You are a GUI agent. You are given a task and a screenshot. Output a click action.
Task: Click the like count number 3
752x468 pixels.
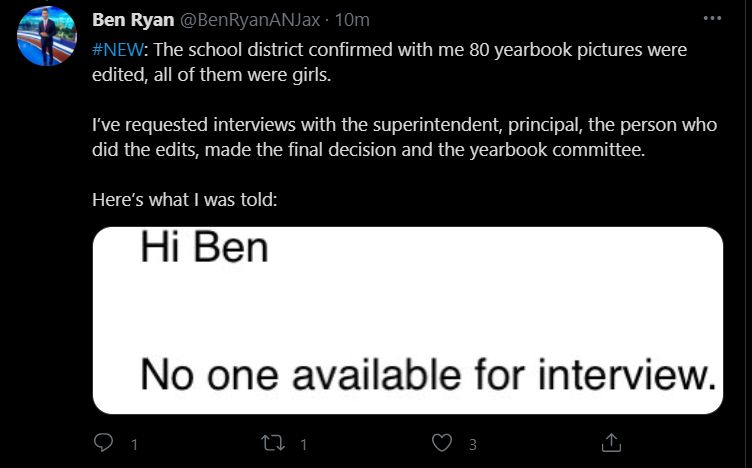pos(473,445)
